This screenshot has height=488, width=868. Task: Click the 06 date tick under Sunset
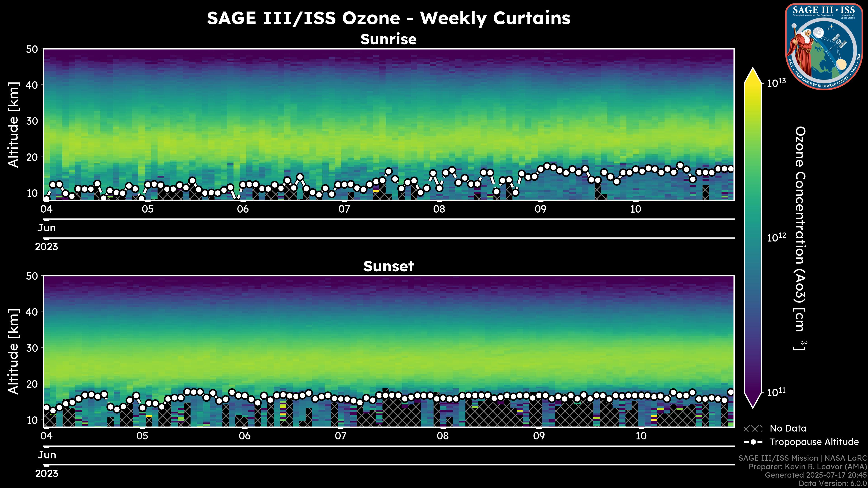tap(245, 436)
